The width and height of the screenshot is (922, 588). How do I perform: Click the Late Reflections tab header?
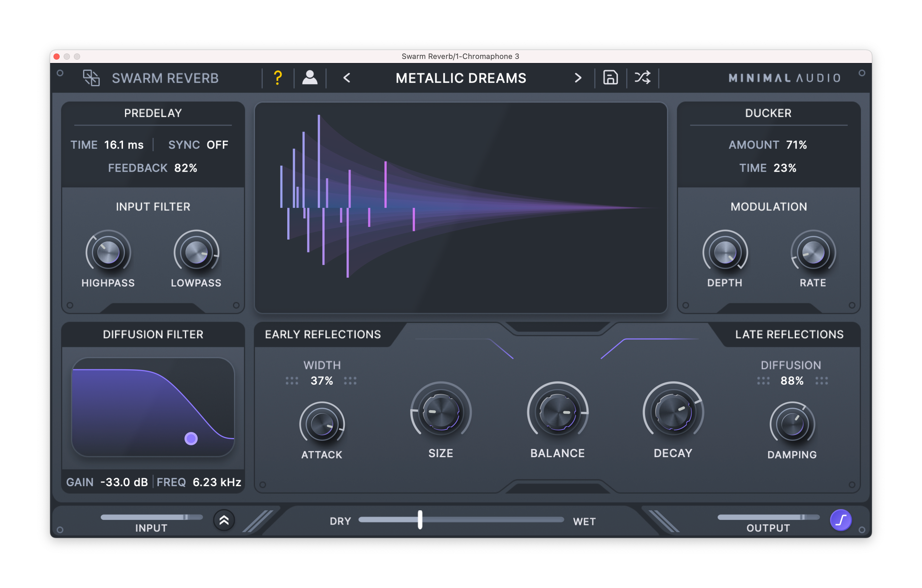[x=789, y=335]
